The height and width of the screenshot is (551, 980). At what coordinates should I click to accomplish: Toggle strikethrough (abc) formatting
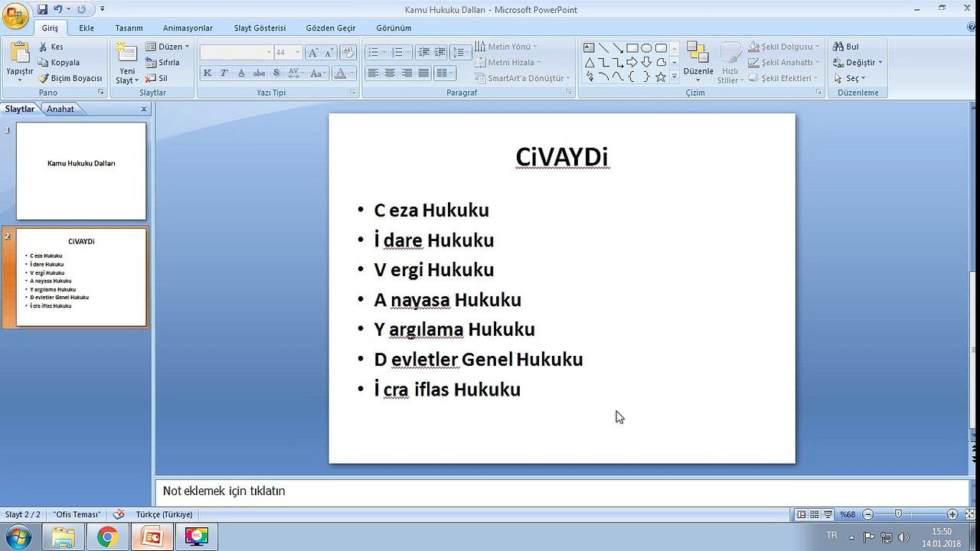coord(259,73)
